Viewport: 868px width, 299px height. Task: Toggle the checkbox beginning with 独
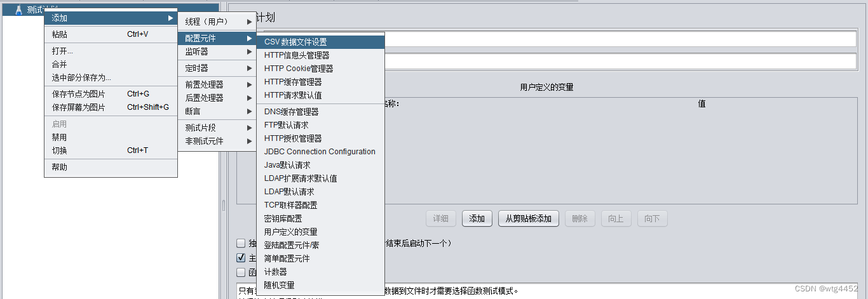click(241, 243)
